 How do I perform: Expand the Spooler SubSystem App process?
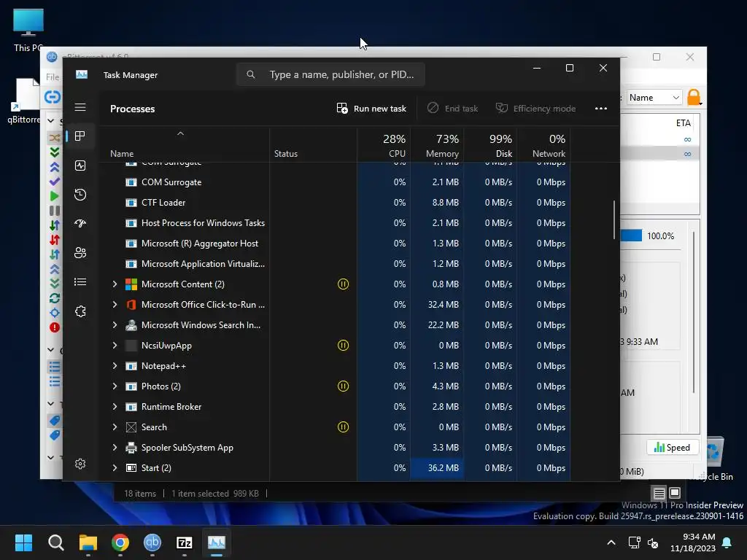(115, 448)
